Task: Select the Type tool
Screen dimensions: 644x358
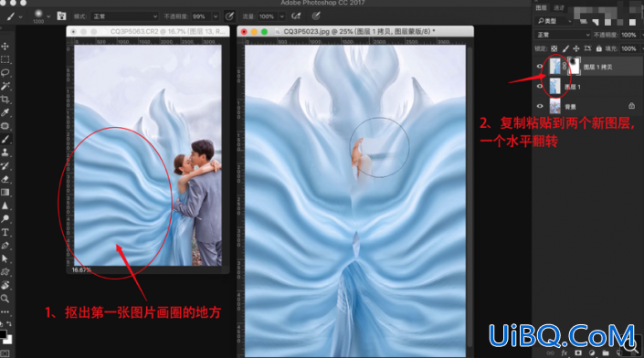Action: [5, 232]
